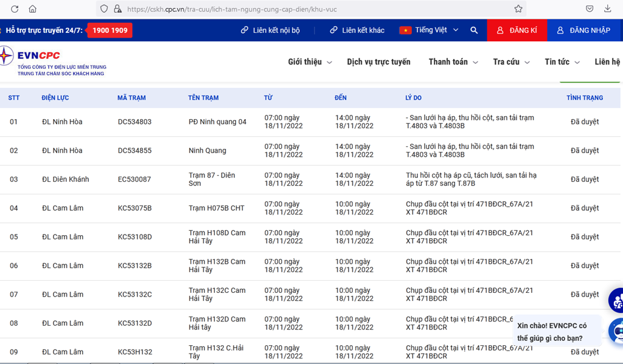623x364 pixels.
Task: Click the Liên kết nội bộ link
Action: pos(270,30)
